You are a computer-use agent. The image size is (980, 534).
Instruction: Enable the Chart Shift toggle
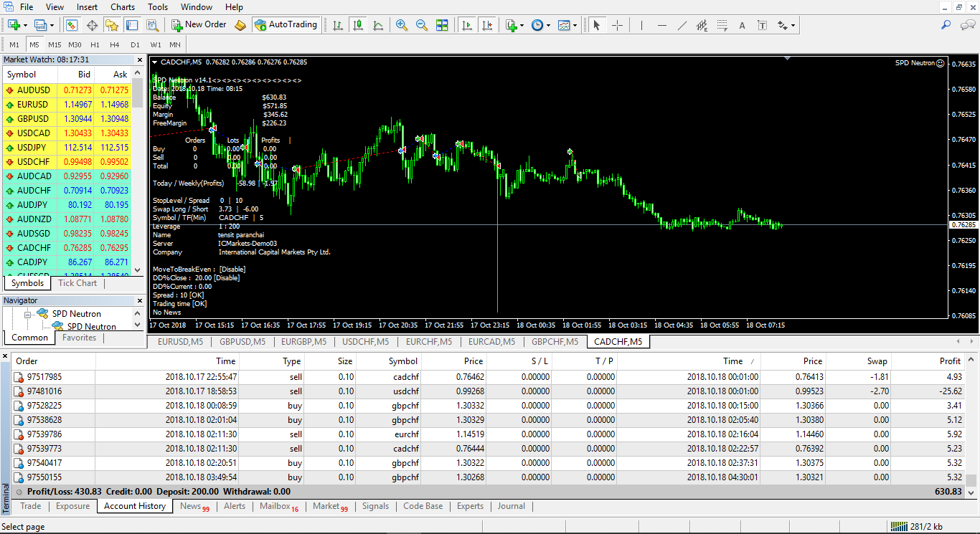pyautogui.click(x=488, y=25)
